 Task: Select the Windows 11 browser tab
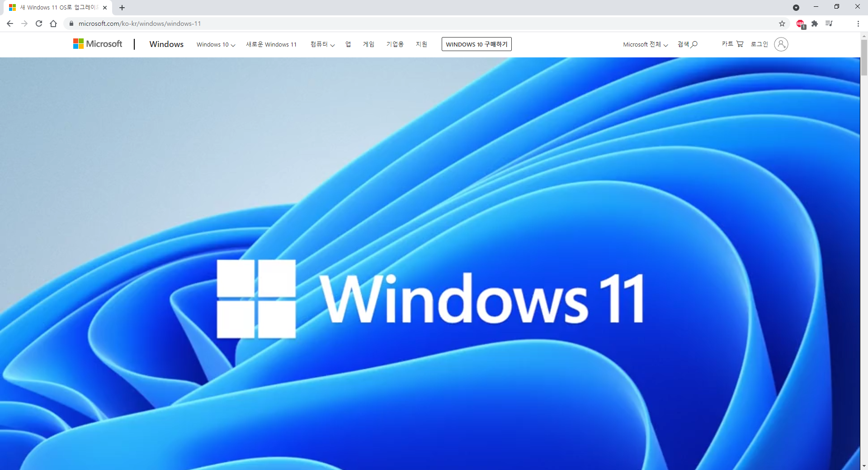click(x=59, y=8)
